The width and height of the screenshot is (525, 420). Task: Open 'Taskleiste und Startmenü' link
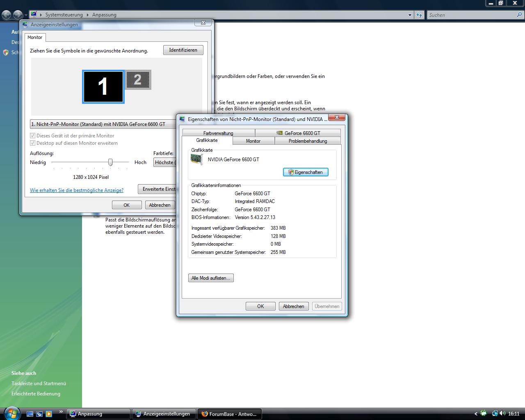39,383
